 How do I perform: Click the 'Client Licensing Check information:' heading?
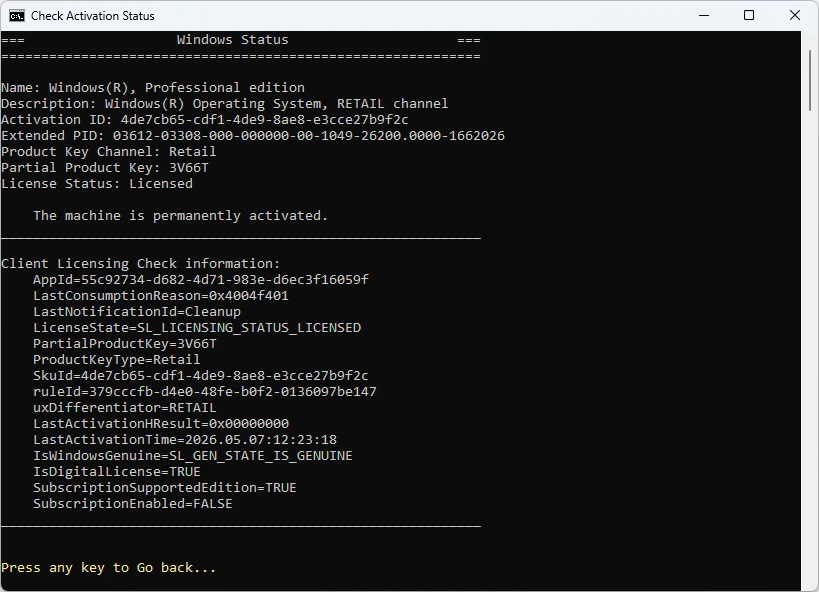tap(141, 263)
